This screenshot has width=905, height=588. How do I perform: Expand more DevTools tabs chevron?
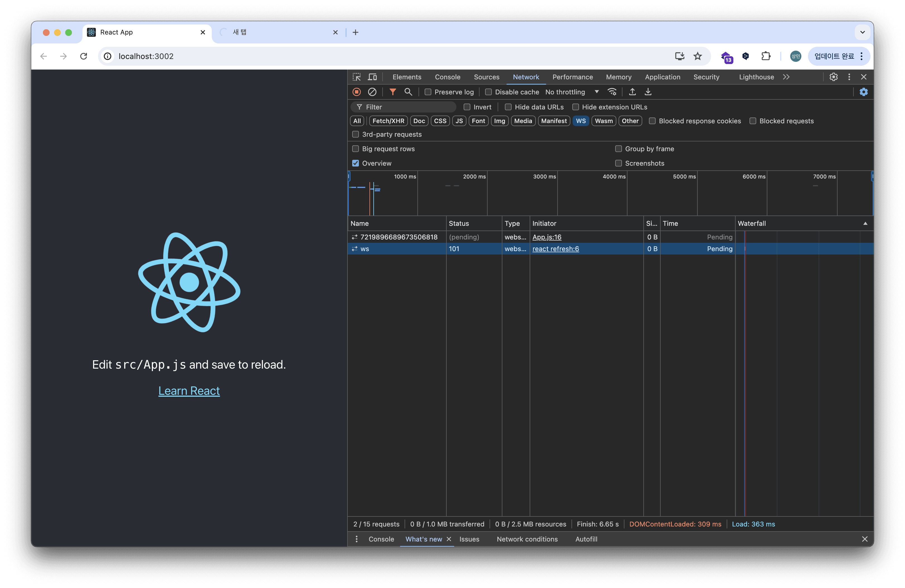click(x=786, y=77)
